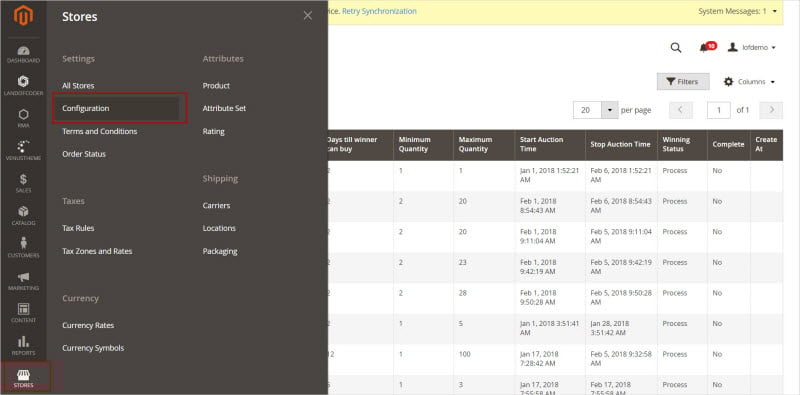Close the Stores flyout panel

308,16
